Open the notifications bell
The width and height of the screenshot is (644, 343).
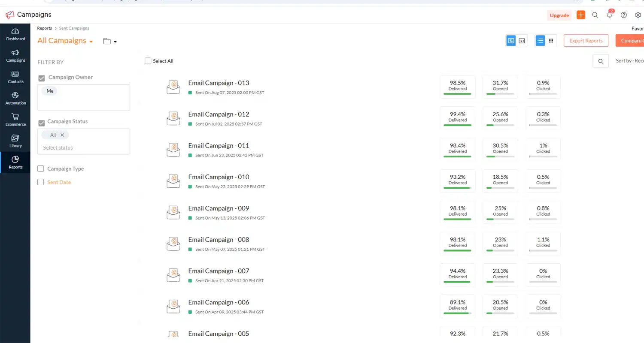click(609, 15)
